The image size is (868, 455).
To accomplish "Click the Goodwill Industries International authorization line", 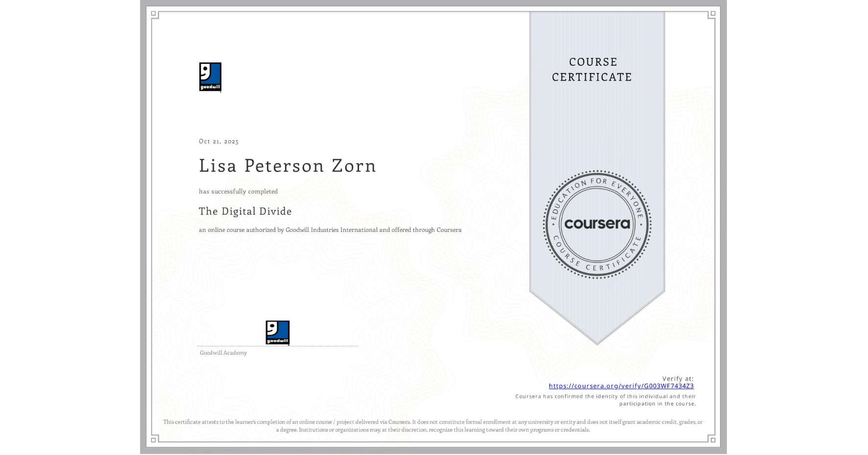I will (330, 230).
